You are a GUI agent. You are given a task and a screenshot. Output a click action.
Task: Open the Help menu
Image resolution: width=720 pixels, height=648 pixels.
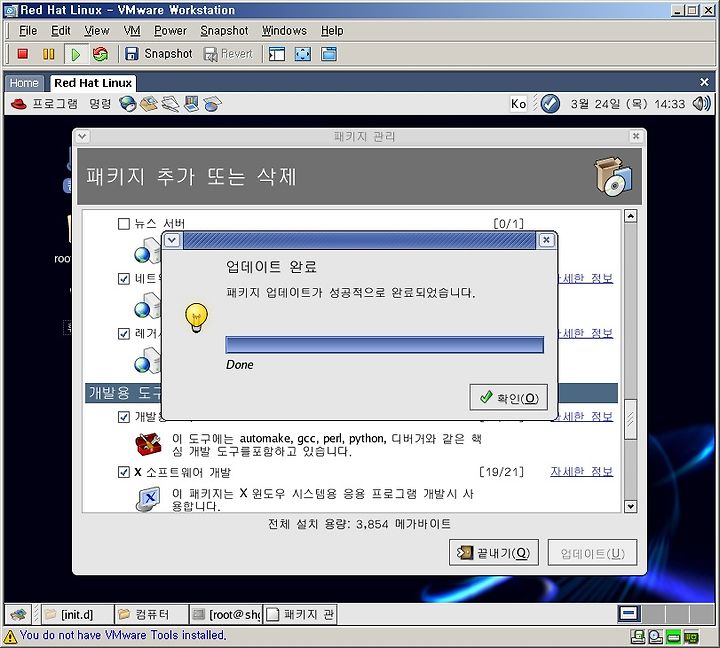click(x=332, y=31)
